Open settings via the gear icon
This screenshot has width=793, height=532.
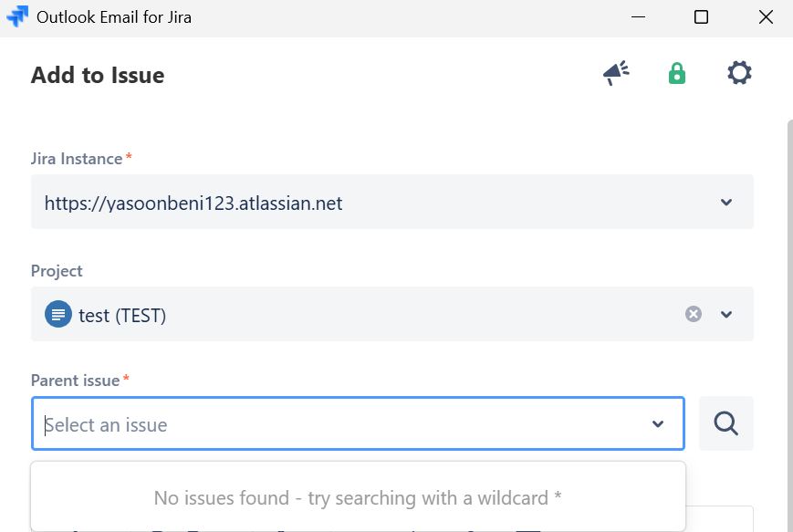[x=739, y=74]
